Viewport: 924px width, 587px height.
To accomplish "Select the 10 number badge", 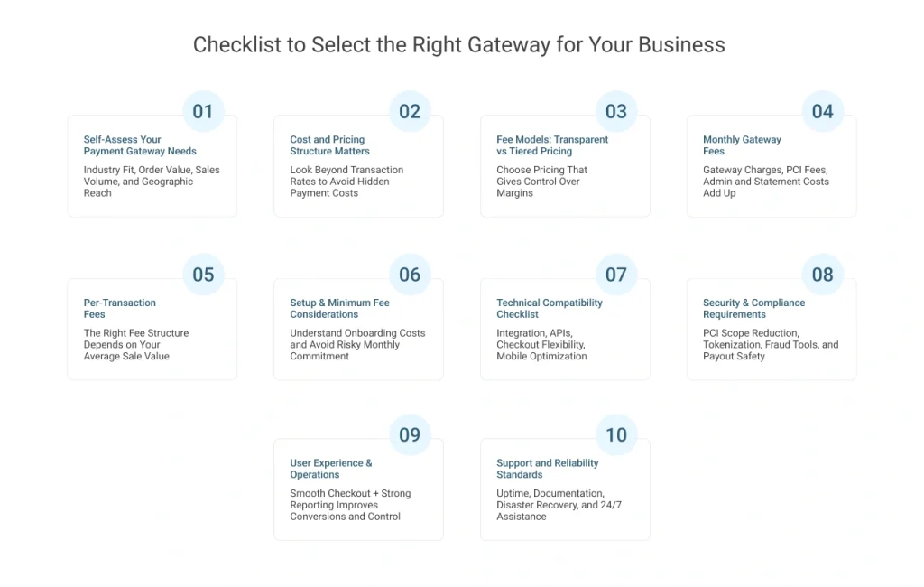I will coord(616,435).
